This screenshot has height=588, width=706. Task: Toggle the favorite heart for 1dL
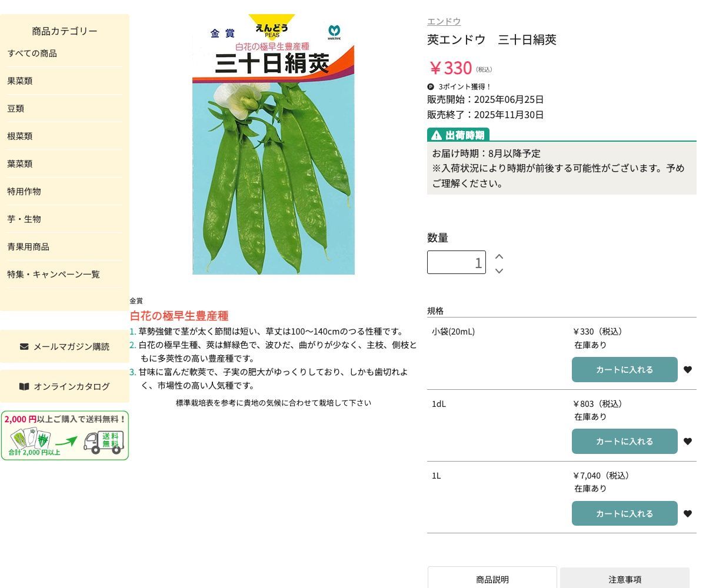(688, 441)
